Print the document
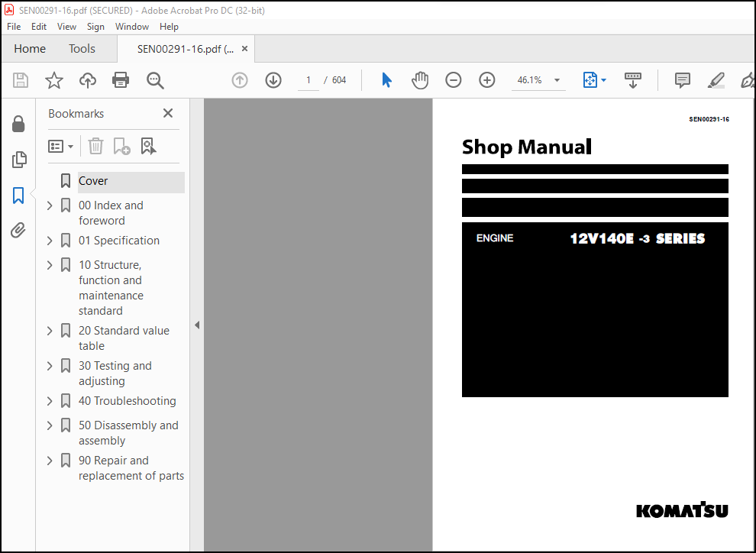This screenshot has height=553, width=756. point(121,80)
